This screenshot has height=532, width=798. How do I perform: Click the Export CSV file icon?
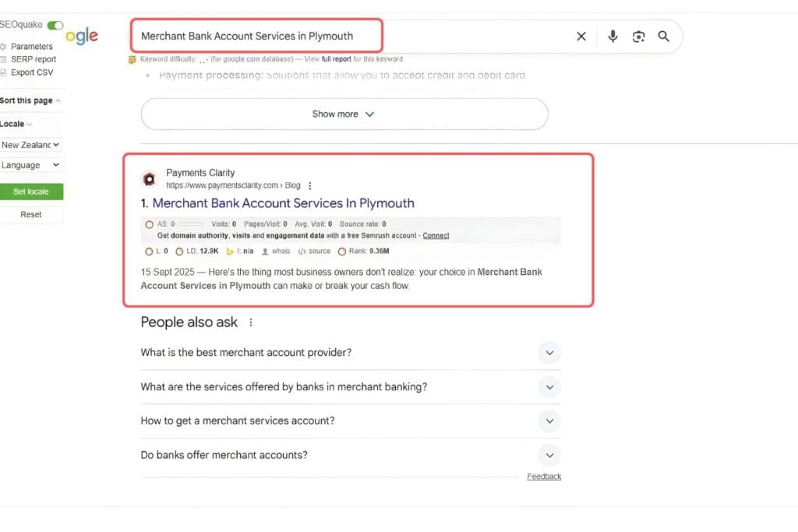(x=3, y=72)
